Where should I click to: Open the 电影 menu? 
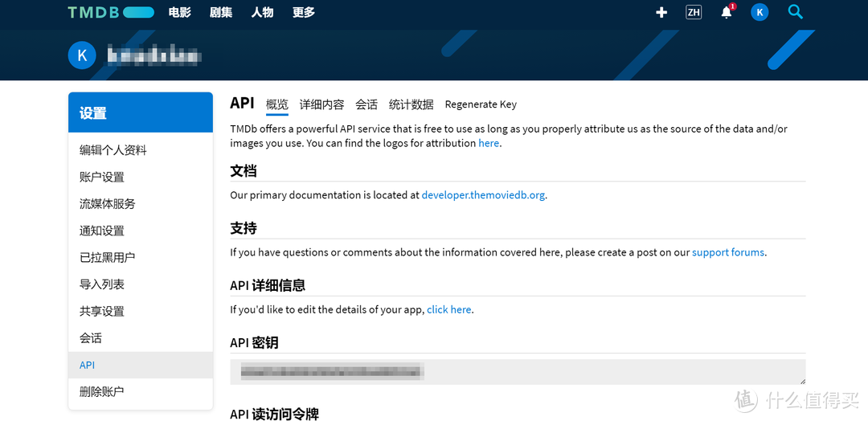click(x=180, y=12)
